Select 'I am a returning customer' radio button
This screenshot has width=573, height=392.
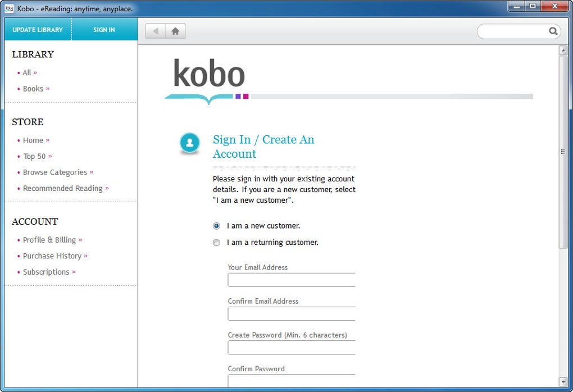pyautogui.click(x=216, y=243)
